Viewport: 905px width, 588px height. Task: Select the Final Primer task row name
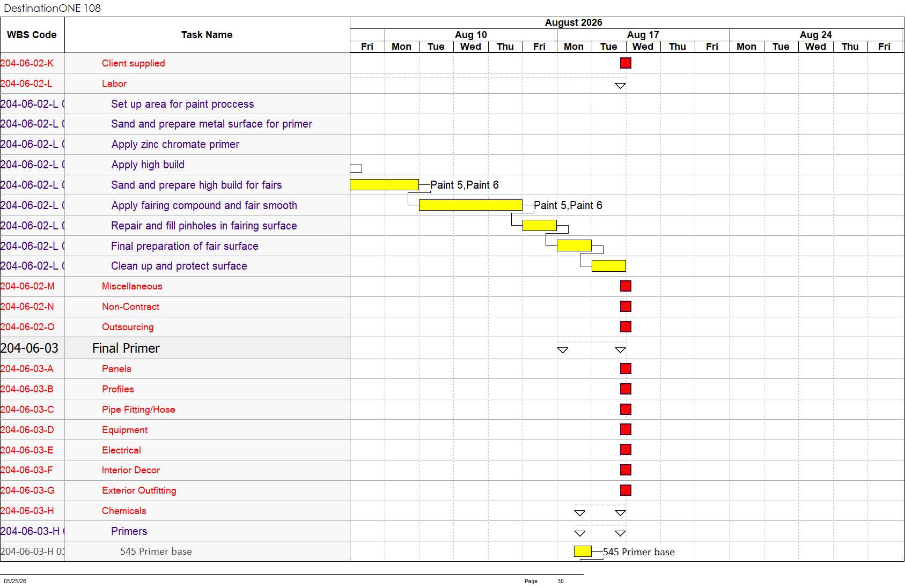[x=126, y=348]
